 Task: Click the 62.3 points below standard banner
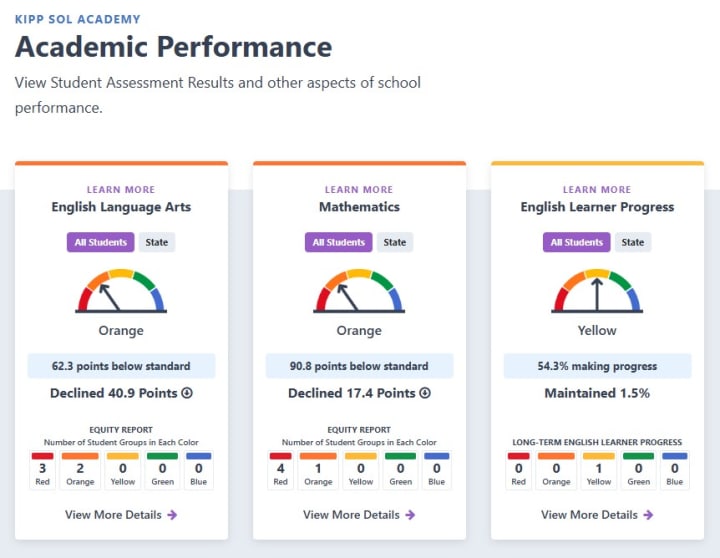tap(121, 366)
